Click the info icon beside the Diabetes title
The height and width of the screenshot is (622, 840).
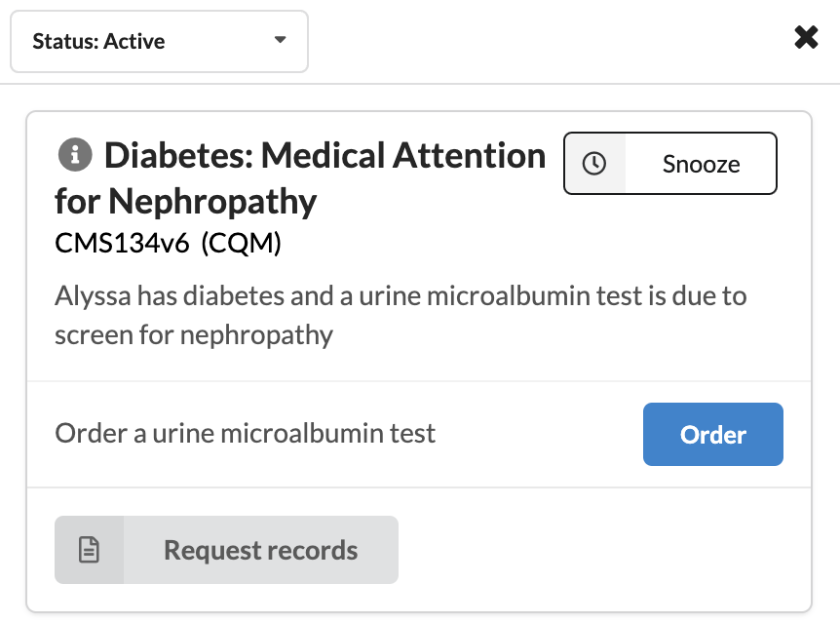coord(75,154)
